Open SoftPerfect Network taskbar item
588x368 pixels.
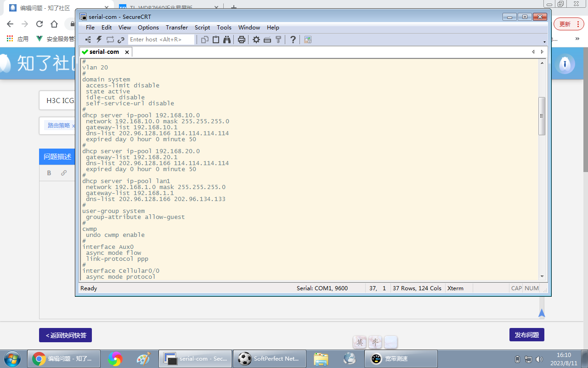coord(270,359)
